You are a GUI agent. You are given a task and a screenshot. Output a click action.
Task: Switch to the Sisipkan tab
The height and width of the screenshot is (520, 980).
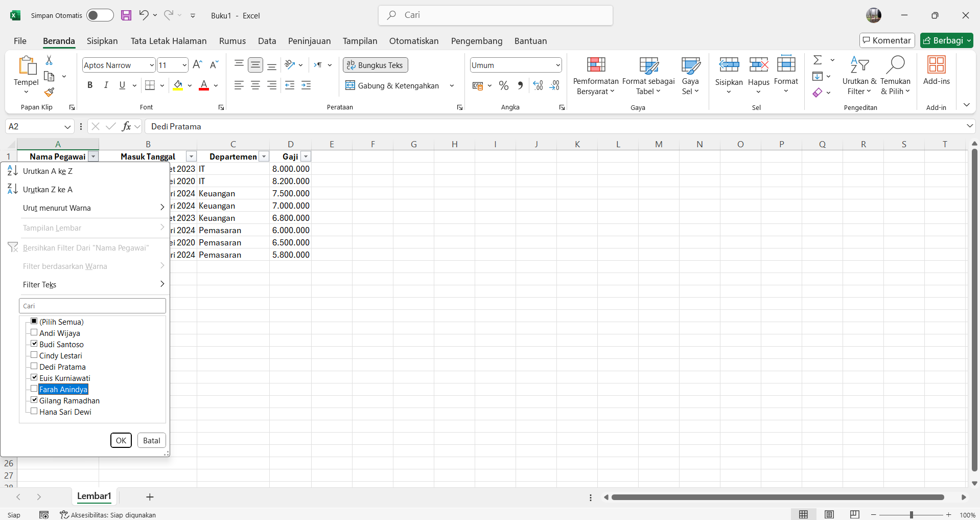[102, 41]
